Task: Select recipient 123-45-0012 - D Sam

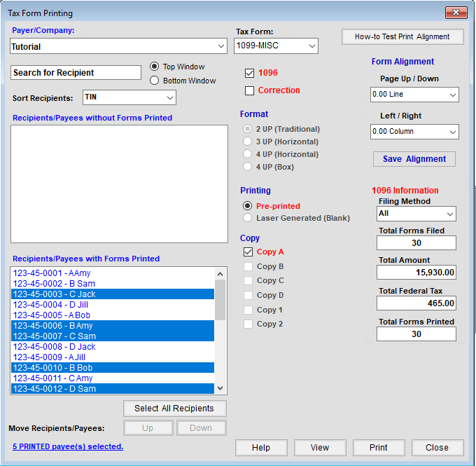Action: tap(113, 388)
